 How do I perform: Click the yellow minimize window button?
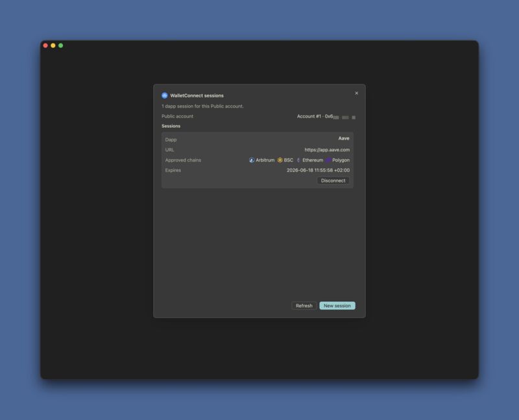(53, 45)
